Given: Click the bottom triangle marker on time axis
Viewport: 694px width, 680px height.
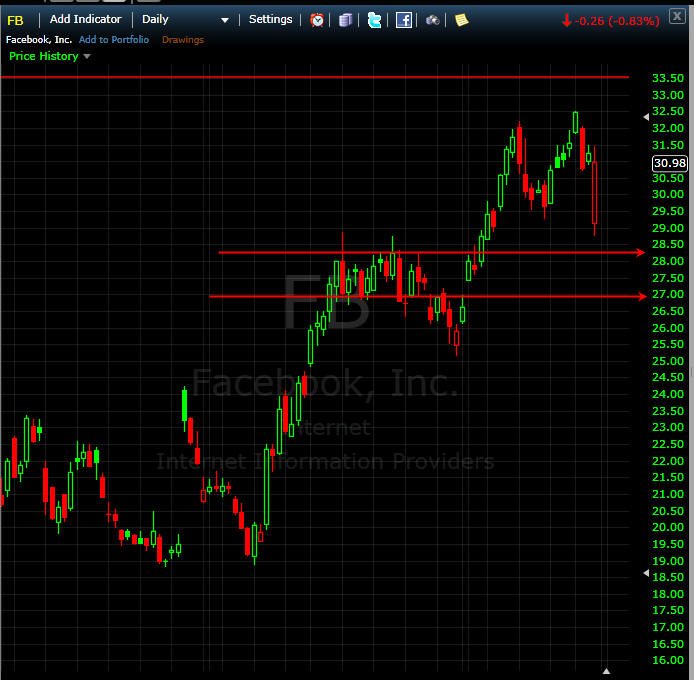Looking at the screenshot, I should tap(607, 671).
